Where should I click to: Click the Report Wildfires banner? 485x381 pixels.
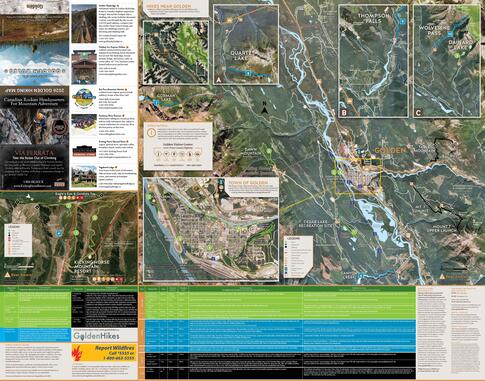pos(104,352)
